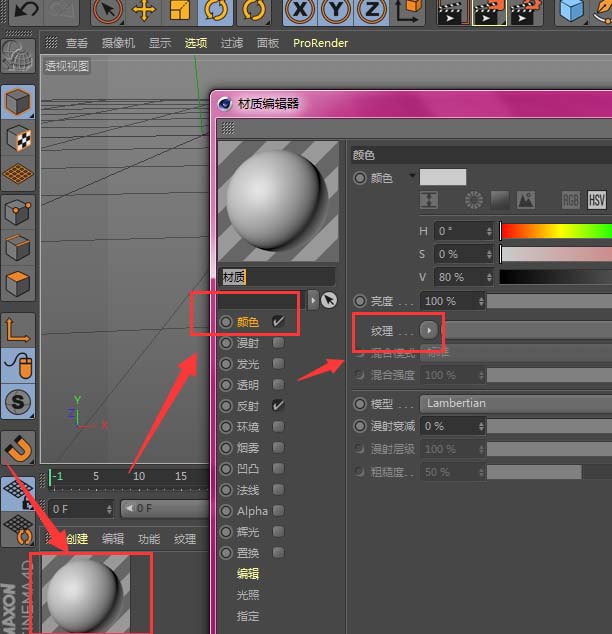Toggle the Viewport Solo S icon

click(x=18, y=401)
